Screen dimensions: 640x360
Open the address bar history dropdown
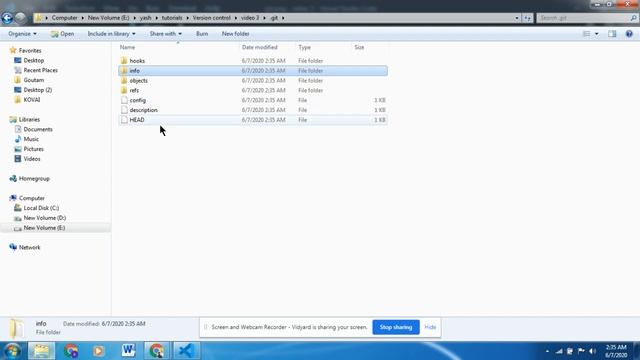pos(517,18)
